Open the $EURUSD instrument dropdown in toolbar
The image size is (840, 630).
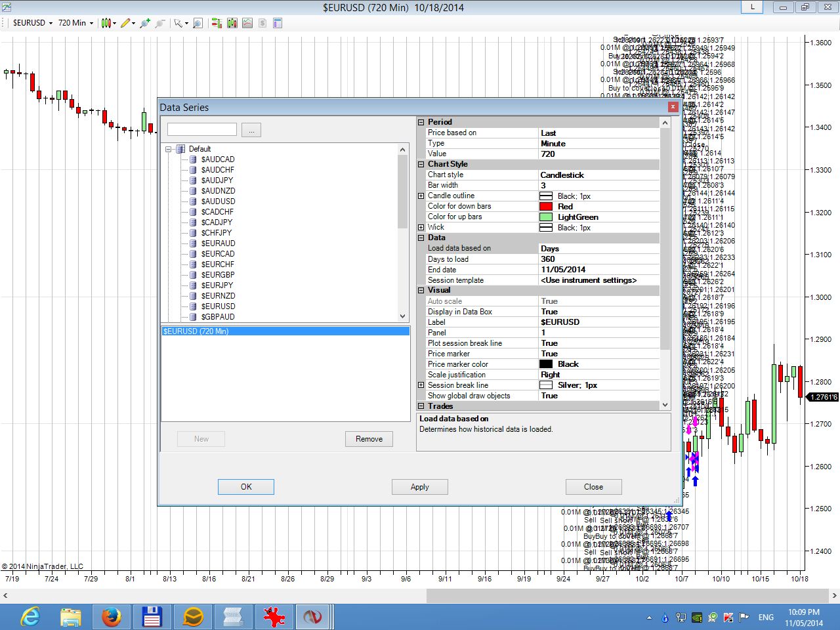[32, 23]
